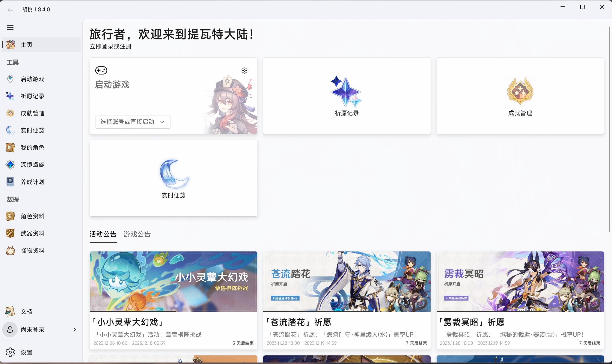Open the 成就管理 homepage card
The height and width of the screenshot is (364, 612).
(x=520, y=96)
